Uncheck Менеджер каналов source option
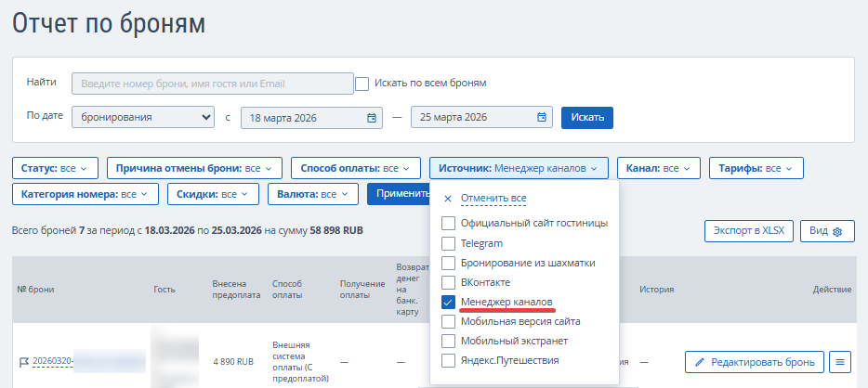The height and width of the screenshot is (388, 868). (x=449, y=302)
